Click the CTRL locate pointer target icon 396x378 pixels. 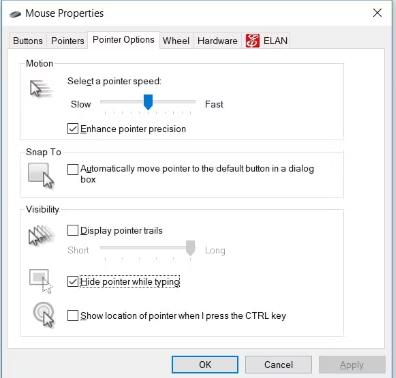click(44, 315)
